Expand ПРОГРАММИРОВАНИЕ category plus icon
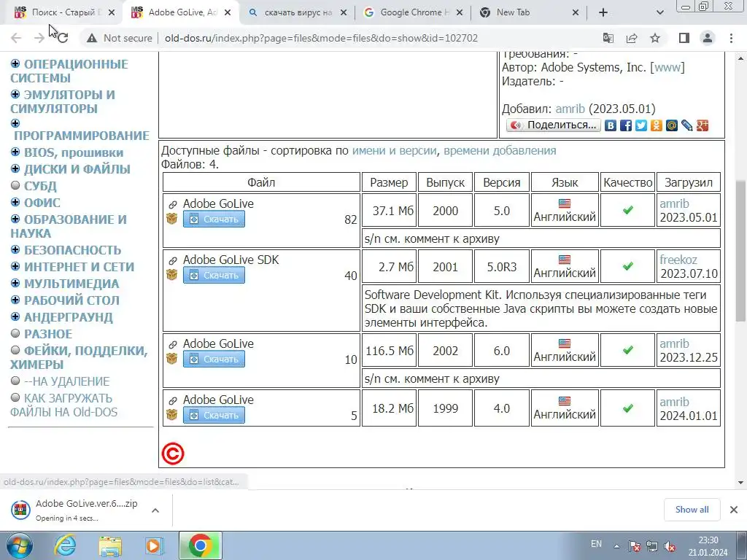The image size is (747, 560). coord(15,123)
